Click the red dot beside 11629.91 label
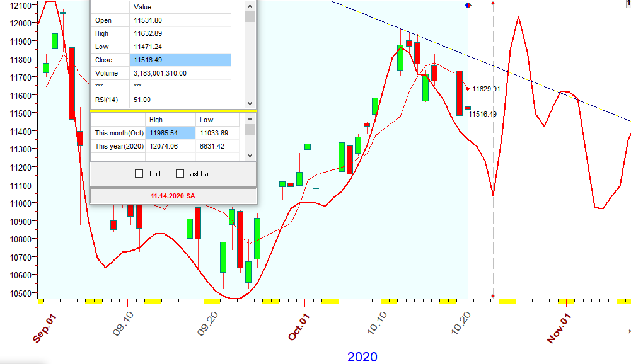The height and width of the screenshot is (364, 631). click(468, 89)
